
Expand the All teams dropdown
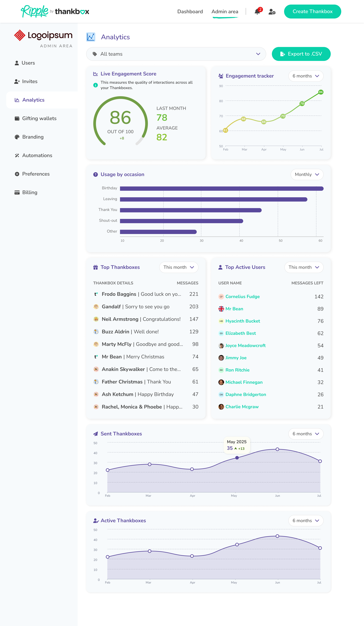point(176,54)
